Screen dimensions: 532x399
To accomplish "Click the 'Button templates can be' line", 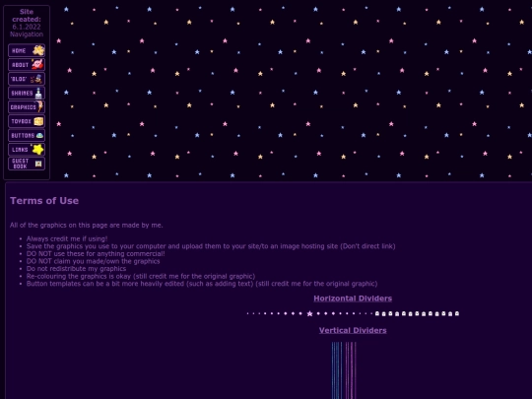I will pos(202,284).
